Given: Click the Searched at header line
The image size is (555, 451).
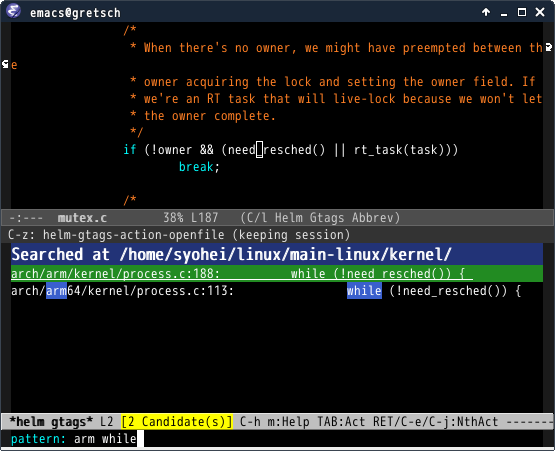Looking at the screenshot, I should pyautogui.click(x=277, y=254).
